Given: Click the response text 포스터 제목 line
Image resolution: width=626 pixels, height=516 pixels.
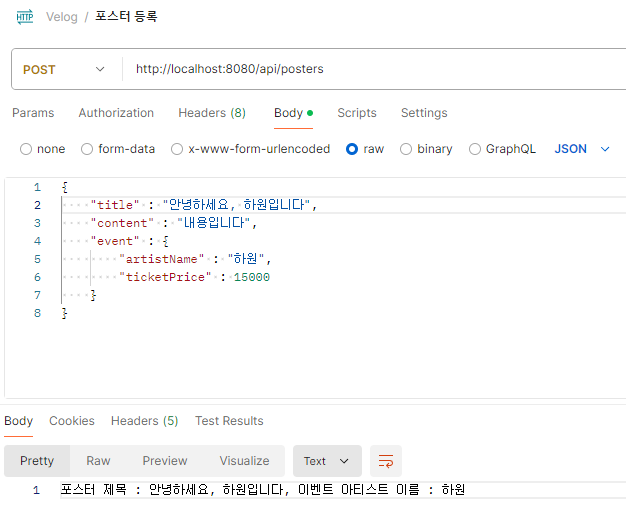Looking at the screenshot, I should (263, 490).
